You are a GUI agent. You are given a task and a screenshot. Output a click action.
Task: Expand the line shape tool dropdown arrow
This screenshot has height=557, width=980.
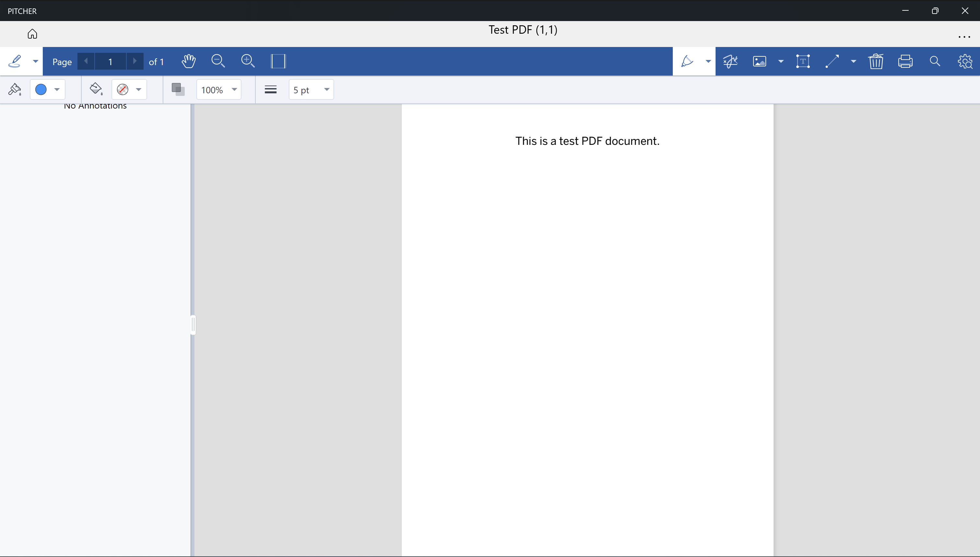point(853,61)
